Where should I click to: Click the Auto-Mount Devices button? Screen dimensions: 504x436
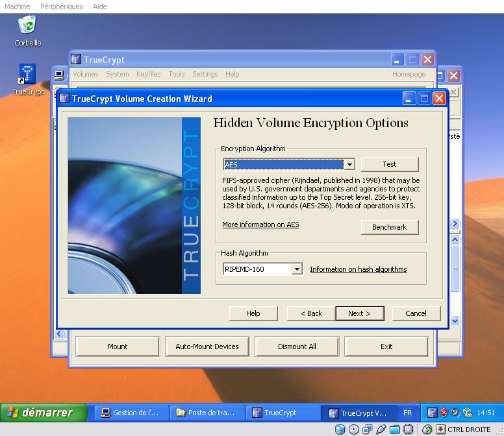(x=207, y=346)
